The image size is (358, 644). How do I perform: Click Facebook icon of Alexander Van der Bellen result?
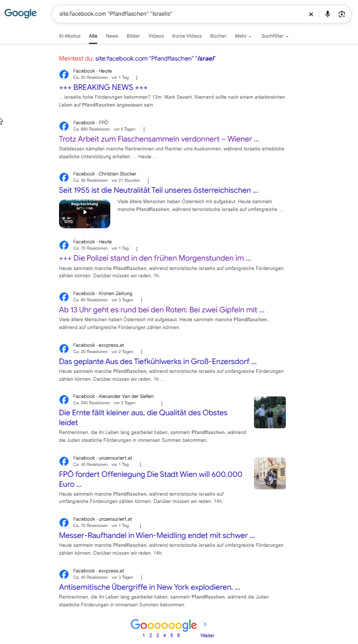(64, 400)
